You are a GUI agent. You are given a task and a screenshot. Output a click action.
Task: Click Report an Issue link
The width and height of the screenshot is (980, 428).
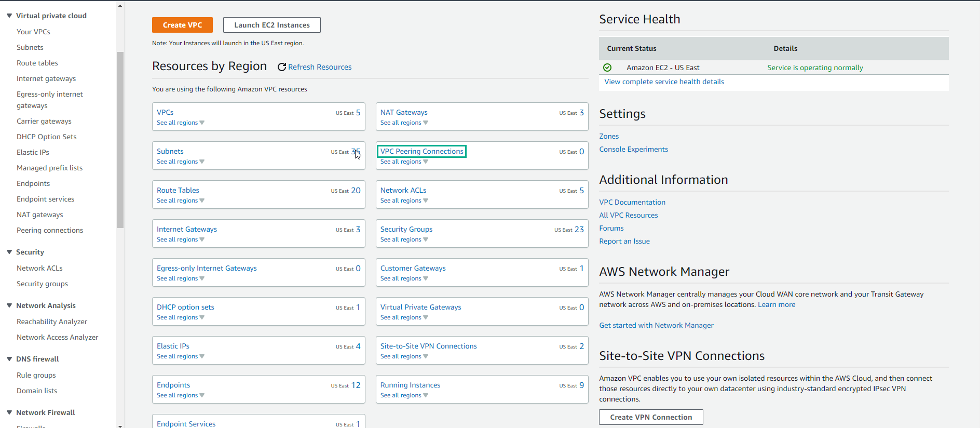[x=624, y=241]
